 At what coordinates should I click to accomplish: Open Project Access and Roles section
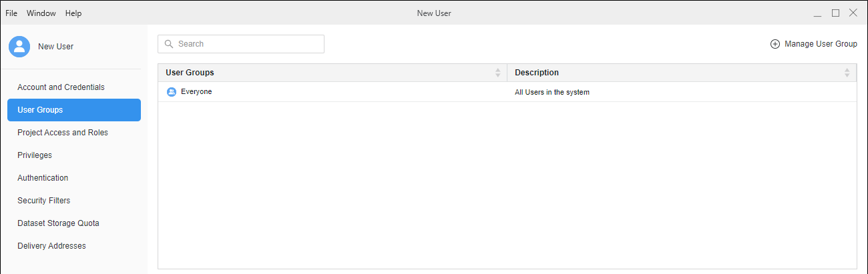coord(63,133)
